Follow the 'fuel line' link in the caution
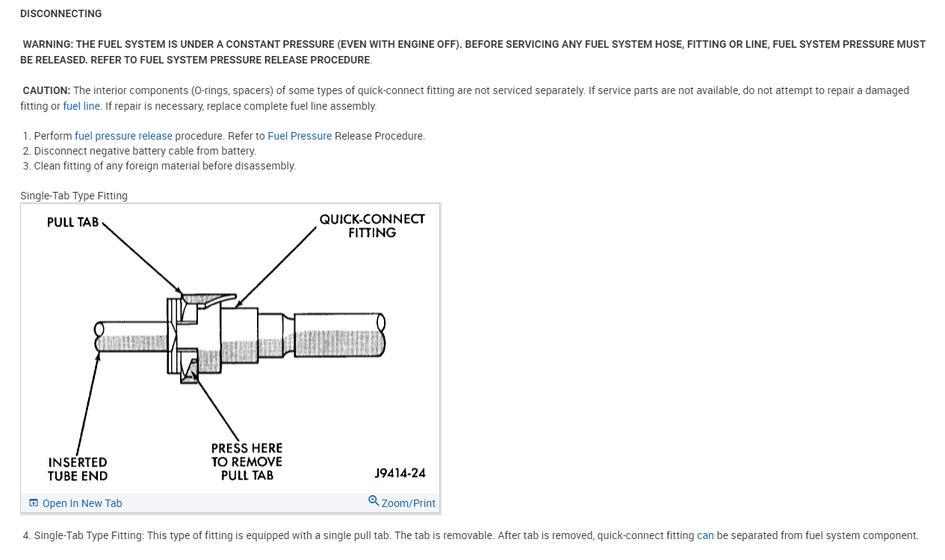This screenshot has width=945, height=560. click(81, 106)
